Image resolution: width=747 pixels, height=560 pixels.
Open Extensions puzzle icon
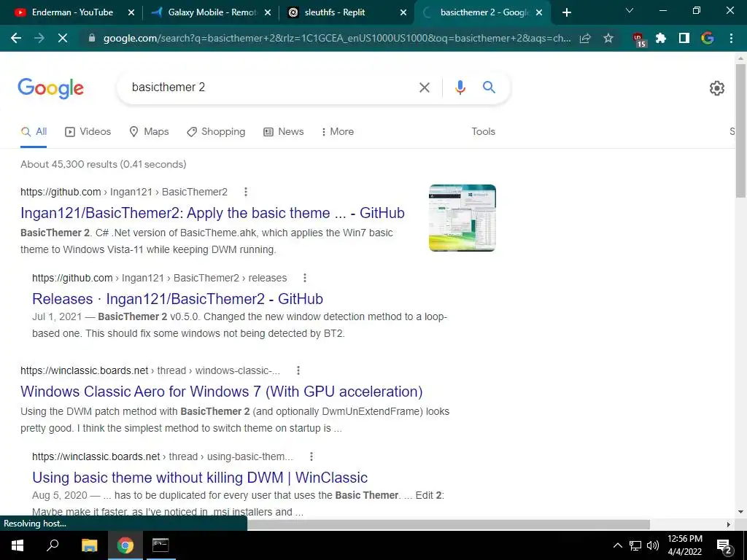click(x=661, y=38)
